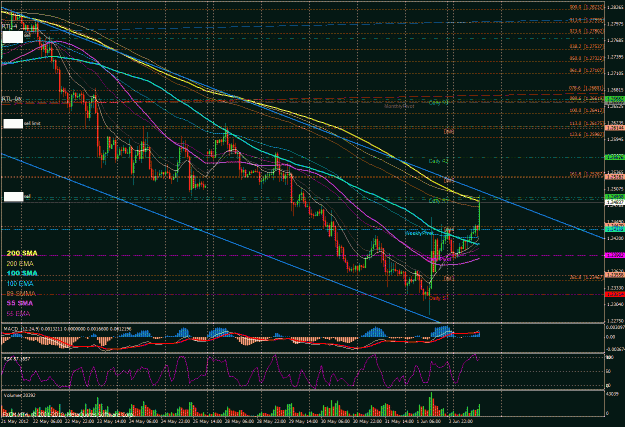Select the RTL-4 line label
The image size is (625, 427).
click(x=9, y=26)
